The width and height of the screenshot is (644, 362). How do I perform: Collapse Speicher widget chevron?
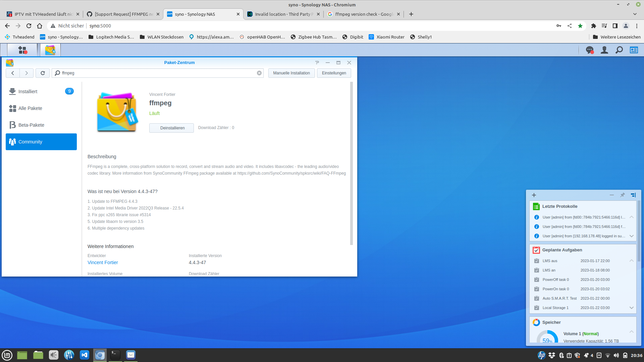(632, 332)
